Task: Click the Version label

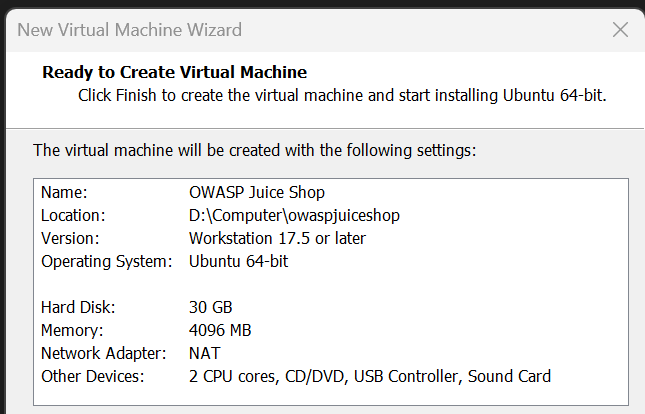Action: coord(69,238)
